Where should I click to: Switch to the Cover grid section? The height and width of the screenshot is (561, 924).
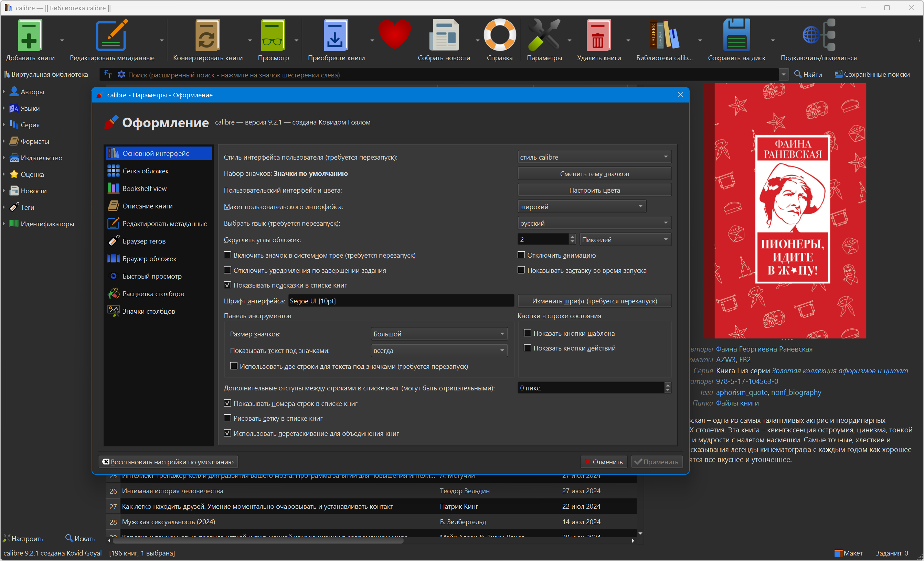pyautogui.click(x=146, y=171)
